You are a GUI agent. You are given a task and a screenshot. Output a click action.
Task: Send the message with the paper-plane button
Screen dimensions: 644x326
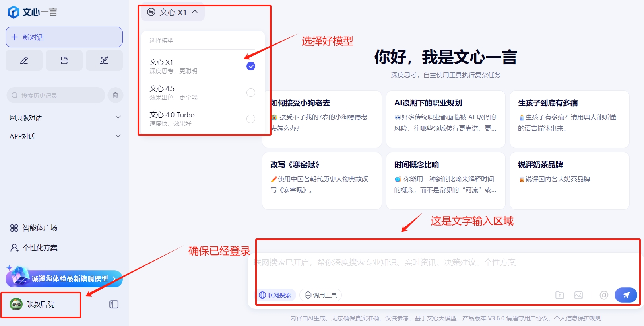point(626,295)
